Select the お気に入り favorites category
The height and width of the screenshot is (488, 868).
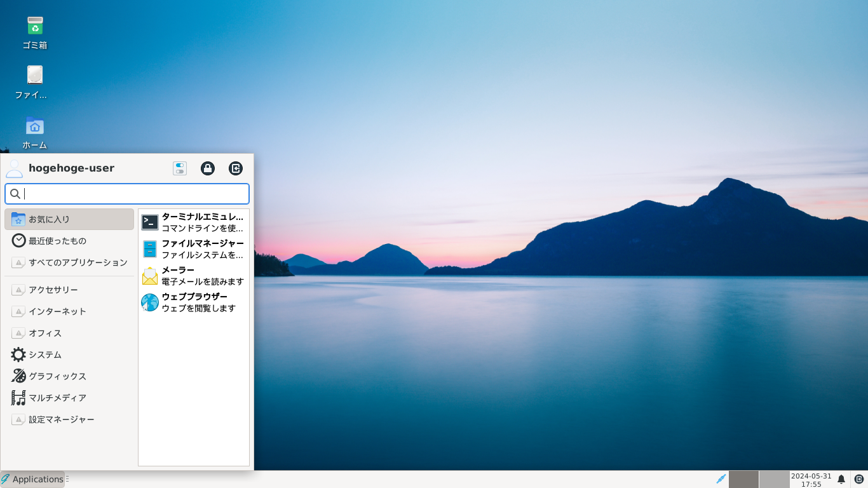(x=69, y=219)
